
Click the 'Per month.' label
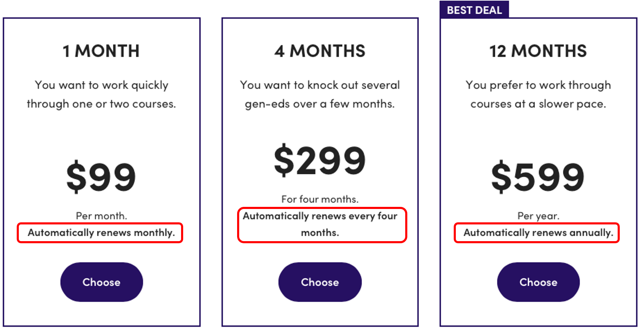pyautogui.click(x=101, y=216)
